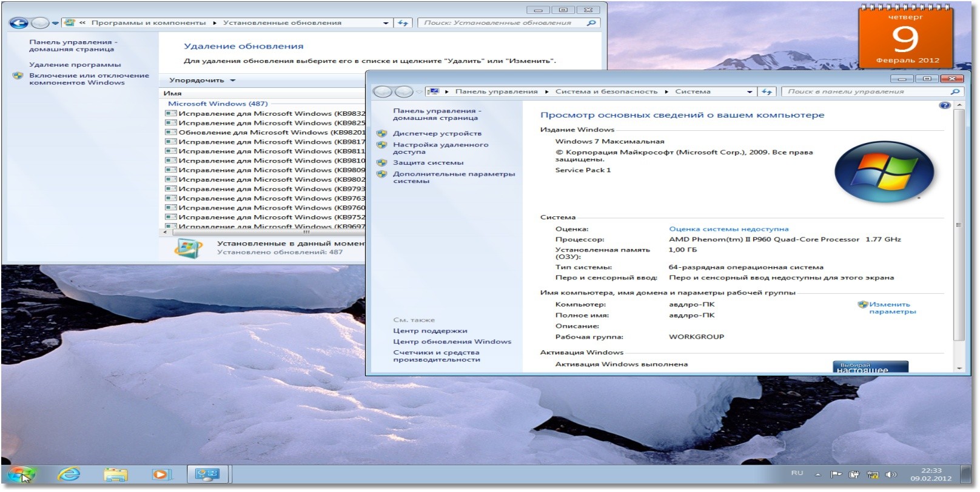The height and width of the screenshot is (492, 980).
Task: Click icon of update KB9802 row
Action: (171, 179)
